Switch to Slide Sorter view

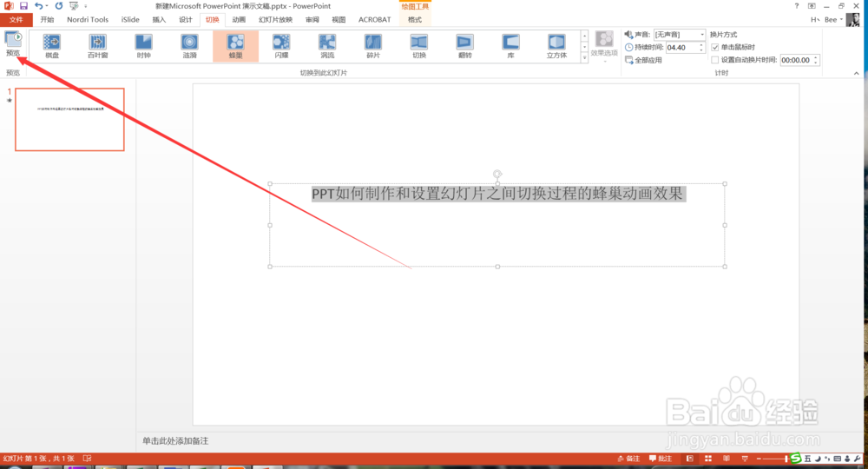click(708, 459)
